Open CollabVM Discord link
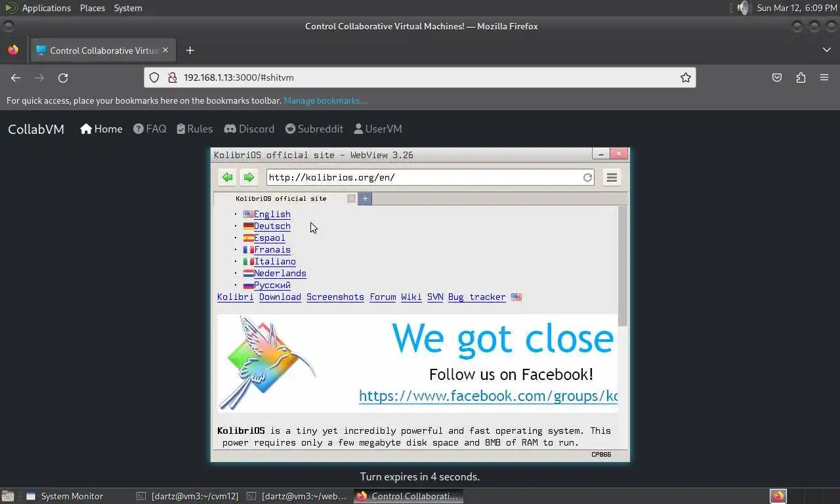Image resolution: width=840 pixels, height=504 pixels. 249,129
